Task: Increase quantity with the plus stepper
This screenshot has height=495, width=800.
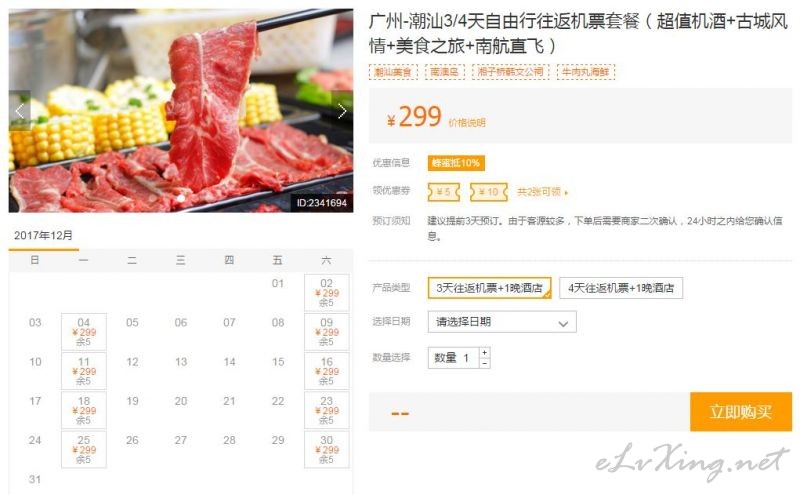Action: [x=485, y=353]
